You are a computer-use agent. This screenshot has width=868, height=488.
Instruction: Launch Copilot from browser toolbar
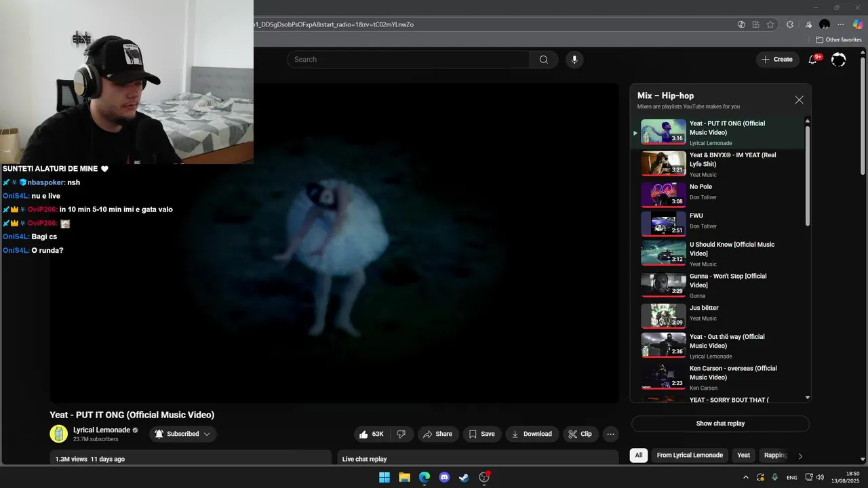(858, 24)
